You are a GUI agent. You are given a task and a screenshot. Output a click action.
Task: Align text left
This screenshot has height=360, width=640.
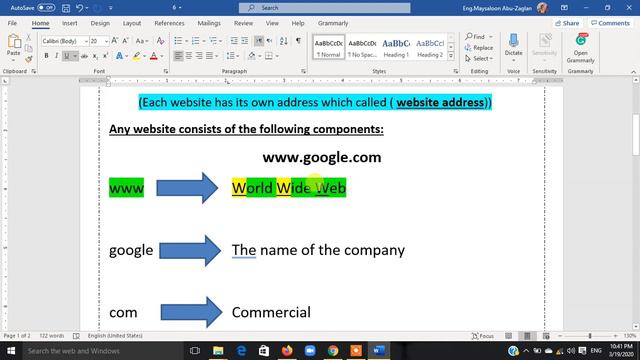point(178,56)
